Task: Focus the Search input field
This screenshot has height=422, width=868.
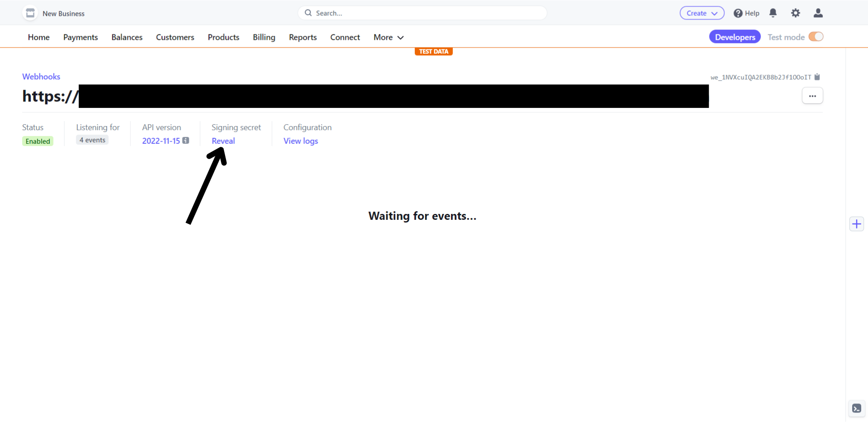Action: tap(426, 13)
